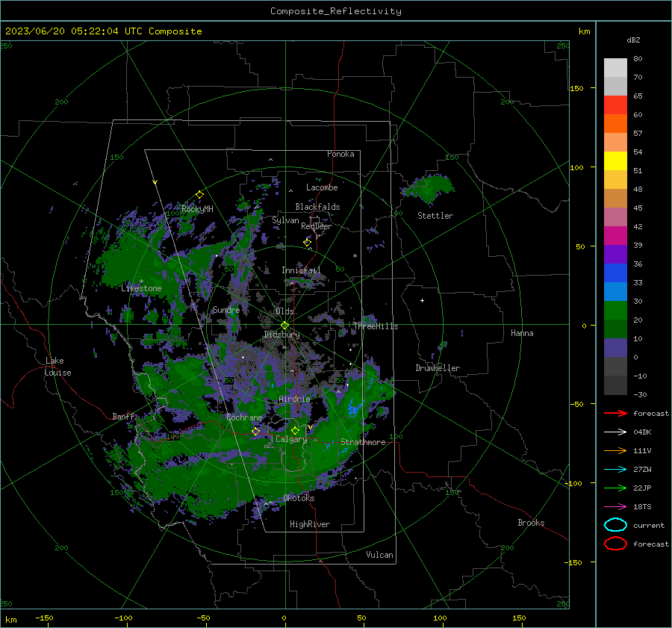Select the magenta 42-39 dBZ color swatch
The width and height of the screenshot is (672, 628).
(x=615, y=236)
